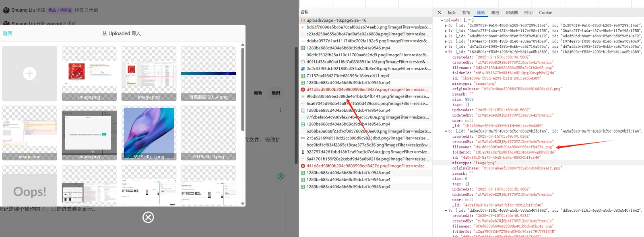Click the plus upload tile
This screenshot has height=237, width=644.
[29, 74]
